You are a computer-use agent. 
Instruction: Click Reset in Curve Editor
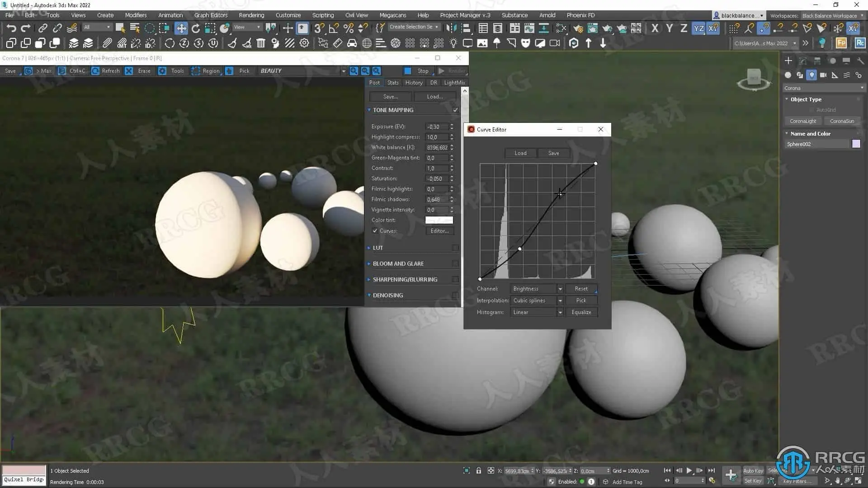(x=581, y=288)
